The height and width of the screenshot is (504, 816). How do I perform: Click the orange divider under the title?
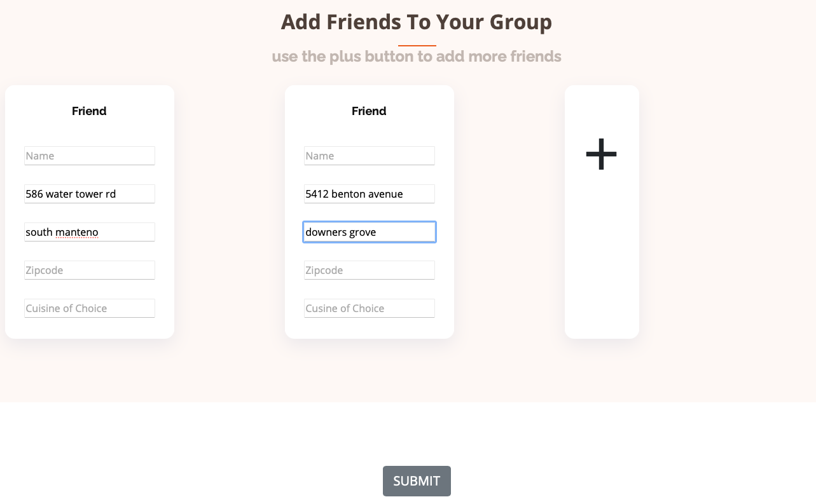coord(417,44)
